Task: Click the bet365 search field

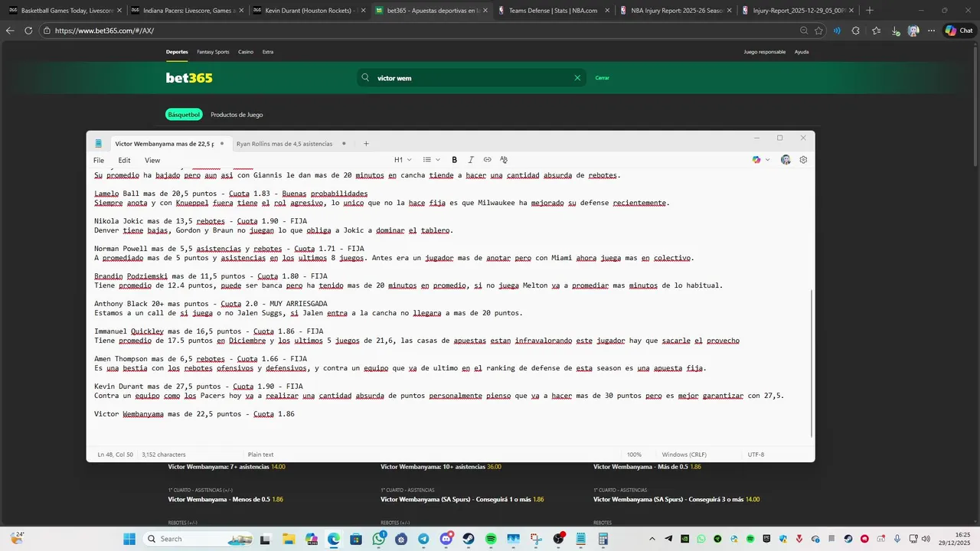Action: point(471,78)
